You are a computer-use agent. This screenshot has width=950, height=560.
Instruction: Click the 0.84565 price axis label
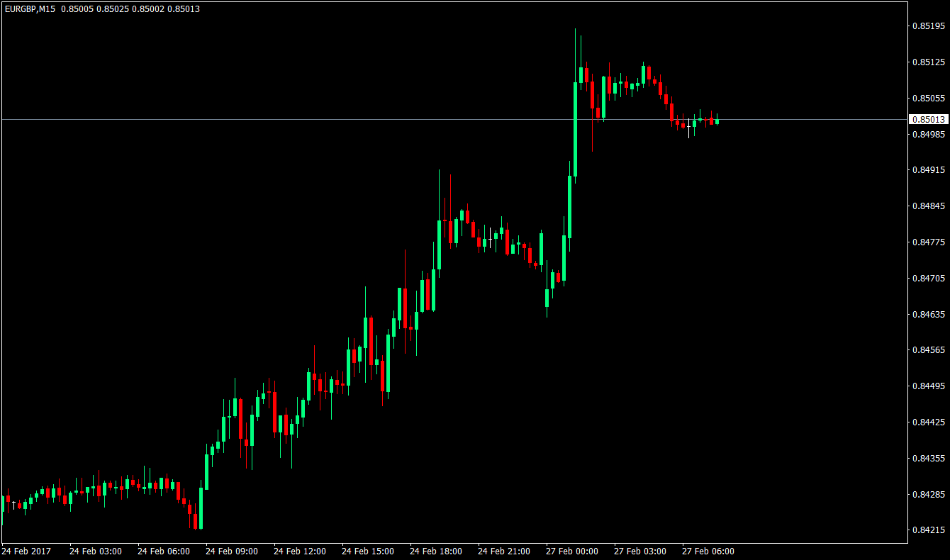[x=929, y=350]
